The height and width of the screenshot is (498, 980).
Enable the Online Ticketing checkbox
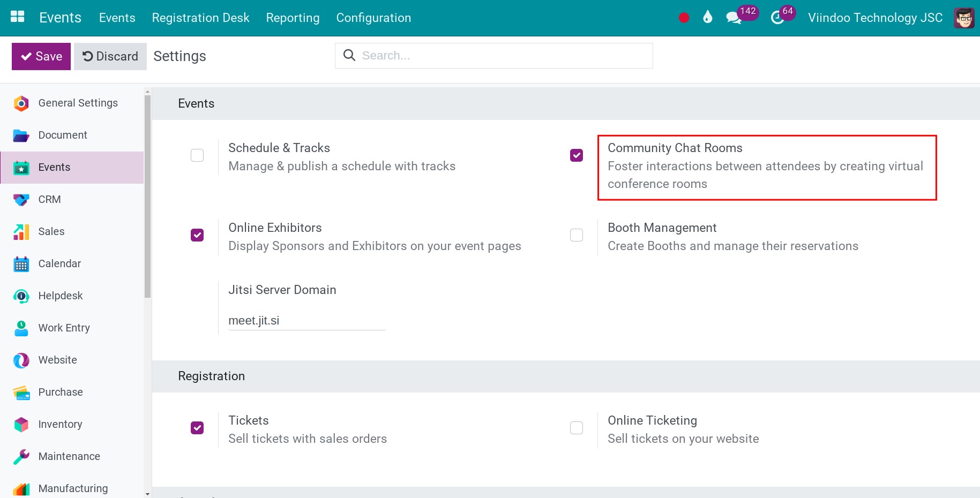click(x=577, y=428)
